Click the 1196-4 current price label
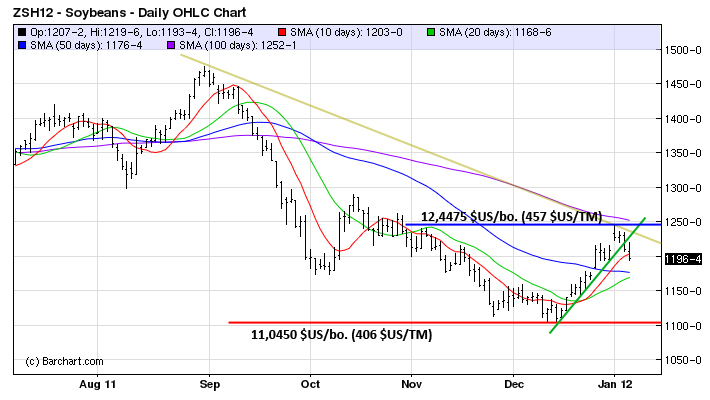Viewport: 710px width, 400px height. point(682,258)
